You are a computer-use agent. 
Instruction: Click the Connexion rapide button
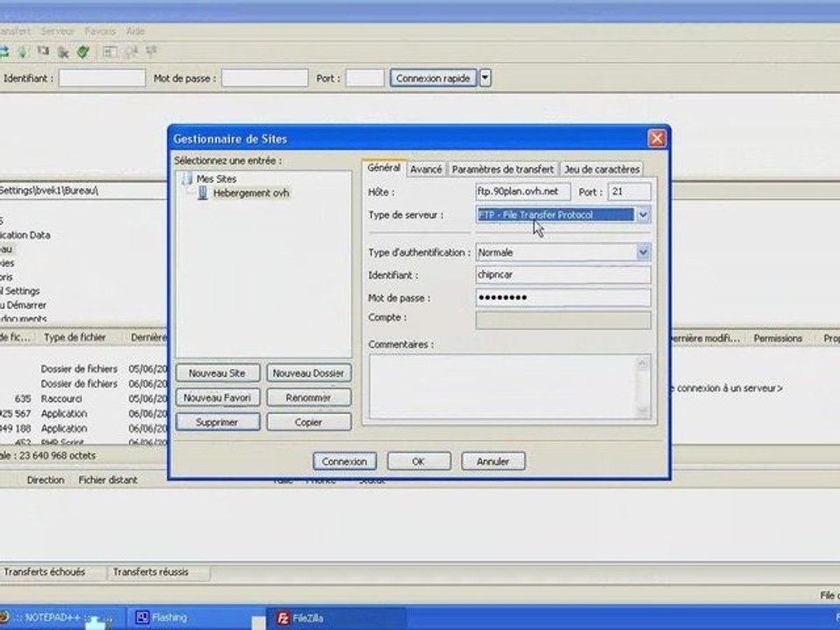click(433, 78)
